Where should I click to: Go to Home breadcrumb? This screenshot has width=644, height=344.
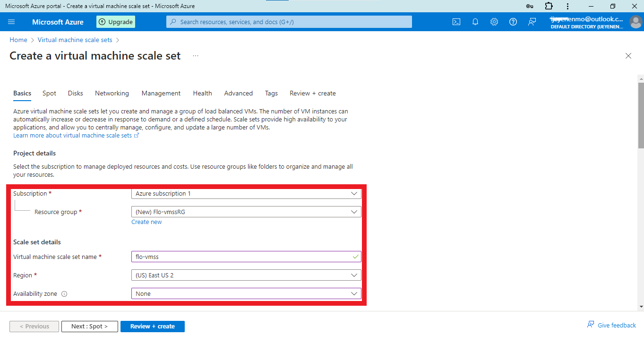18,40
